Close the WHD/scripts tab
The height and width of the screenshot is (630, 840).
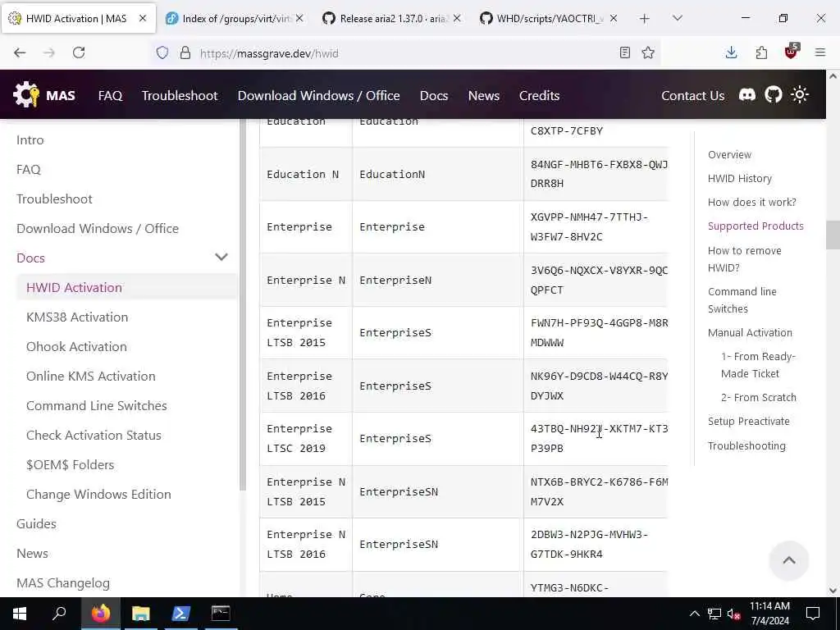click(x=614, y=18)
